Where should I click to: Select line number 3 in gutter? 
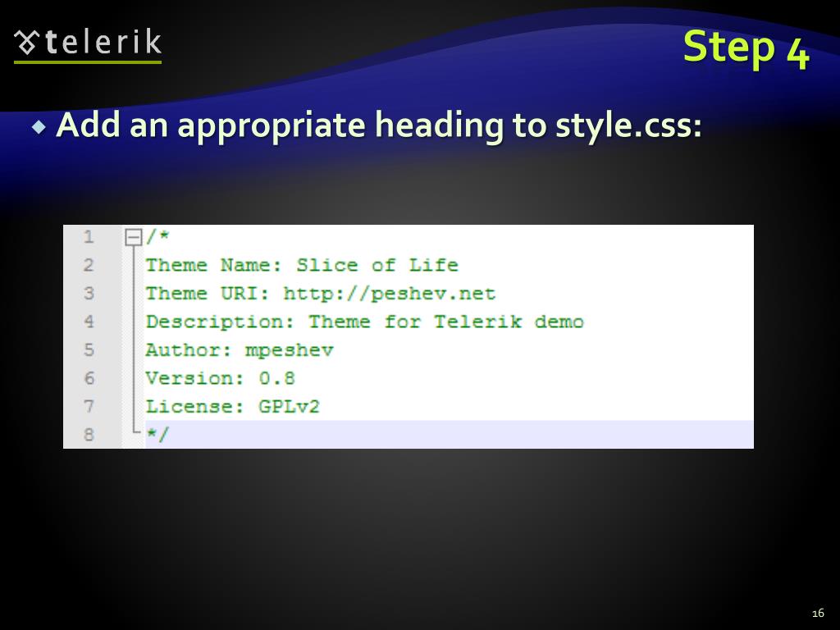89,294
